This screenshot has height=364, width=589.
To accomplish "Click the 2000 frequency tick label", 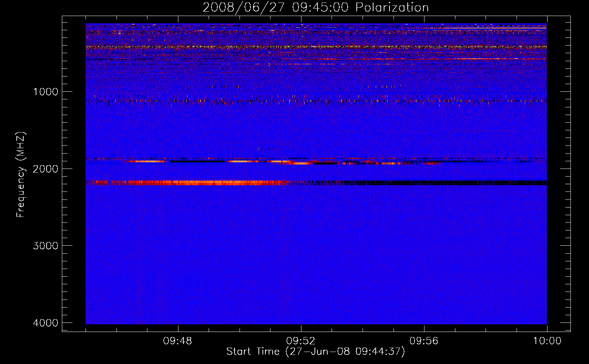I will (x=46, y=169).
